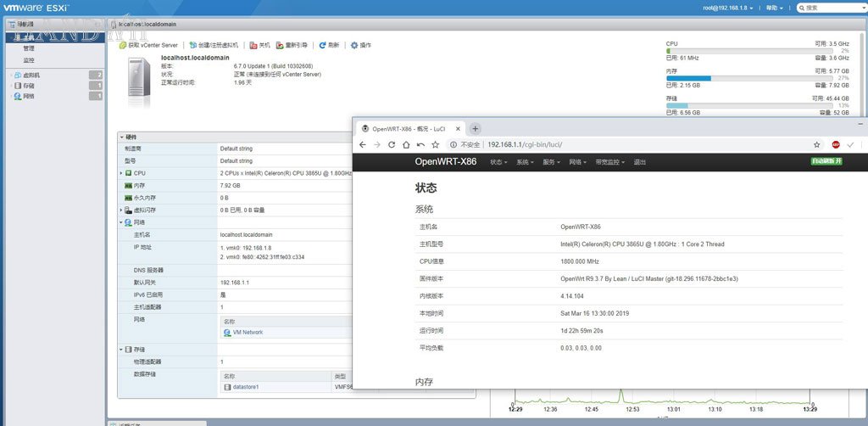
Task: Click the browser home icon
Action: pos(406,144)
